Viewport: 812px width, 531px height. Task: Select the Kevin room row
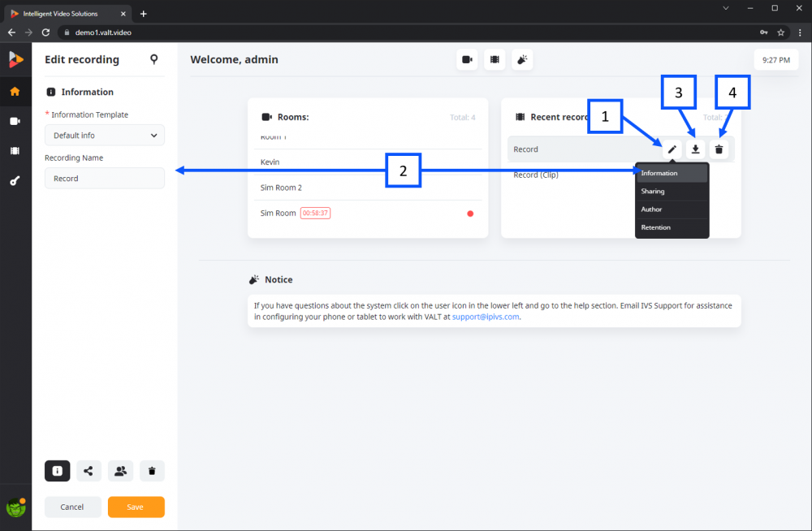pyautogui.click(x=368, y=162)
